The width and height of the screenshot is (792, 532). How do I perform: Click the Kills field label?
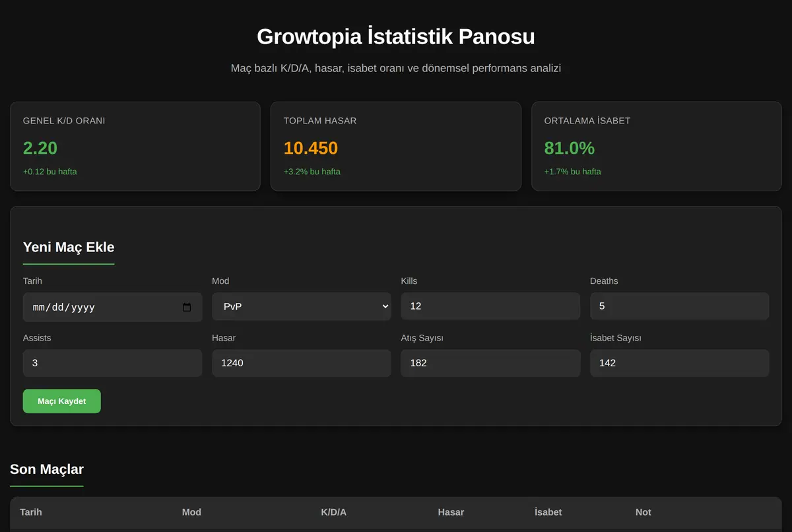click(x=409, y=281)
